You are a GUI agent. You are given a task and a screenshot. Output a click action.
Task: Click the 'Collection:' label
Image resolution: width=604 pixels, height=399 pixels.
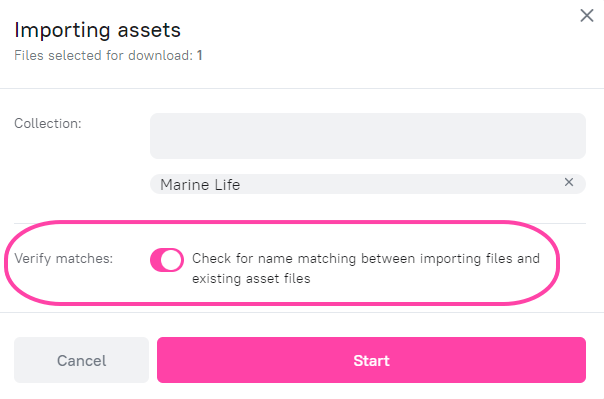click(x=48, y=124)
